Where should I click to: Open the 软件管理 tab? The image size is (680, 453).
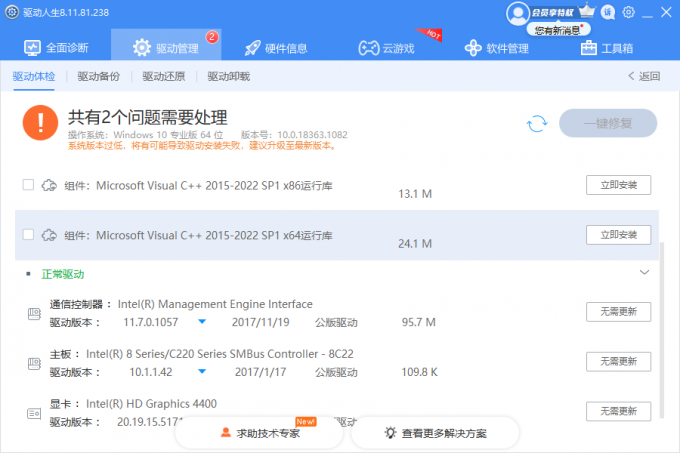pyautogui.click(x=497, y=48)
